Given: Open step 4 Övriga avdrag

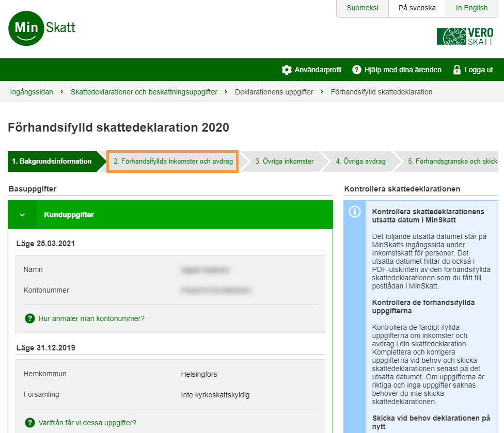Looking at the screenshot, I should pyautogui.click(x=360, y=162).
